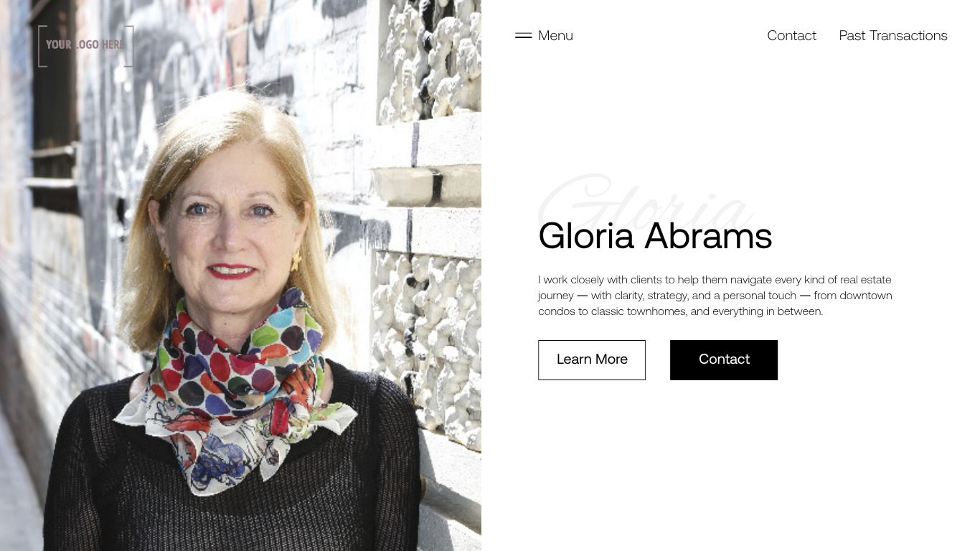This screenshot has height=551, width=980.
Task: Click the "condos to classic townhomes" text line
Action: coord(680,311)
